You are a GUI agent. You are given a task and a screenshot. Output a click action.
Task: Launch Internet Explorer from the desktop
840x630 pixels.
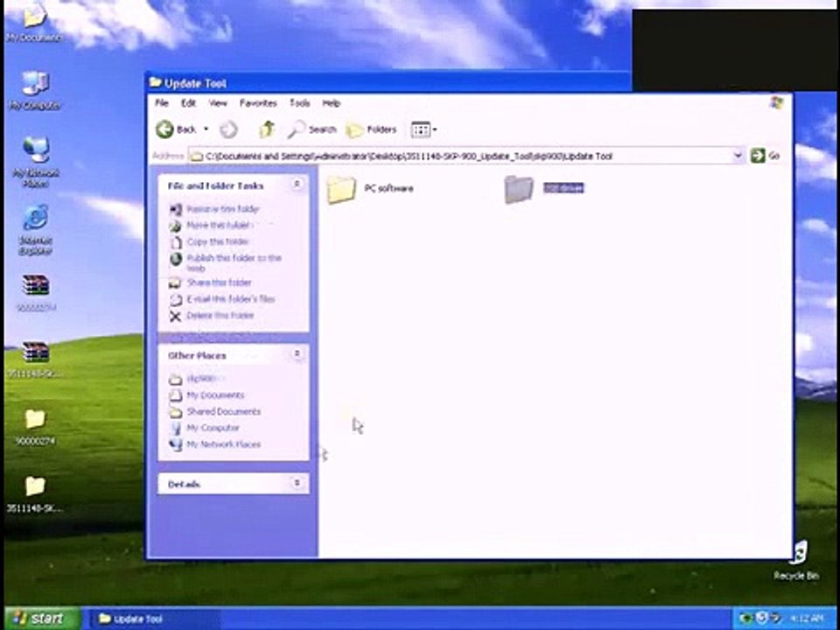click(x=35, y=229)
